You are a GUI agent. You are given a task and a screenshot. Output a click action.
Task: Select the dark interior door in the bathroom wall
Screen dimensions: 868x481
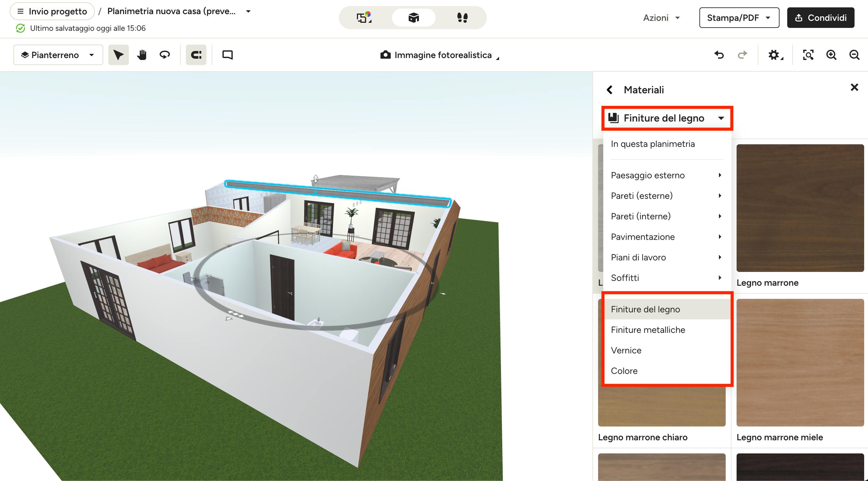point(282,287)
